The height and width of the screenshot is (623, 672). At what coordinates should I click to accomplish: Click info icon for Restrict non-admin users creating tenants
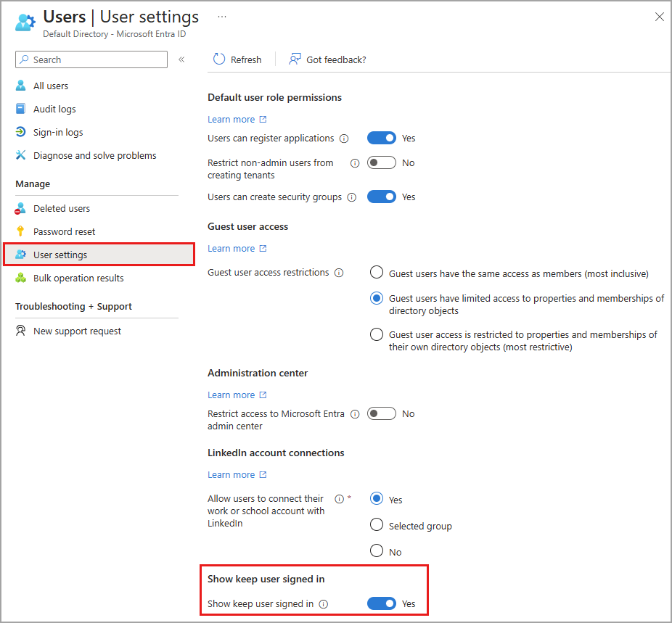click(x=355, y=163)
